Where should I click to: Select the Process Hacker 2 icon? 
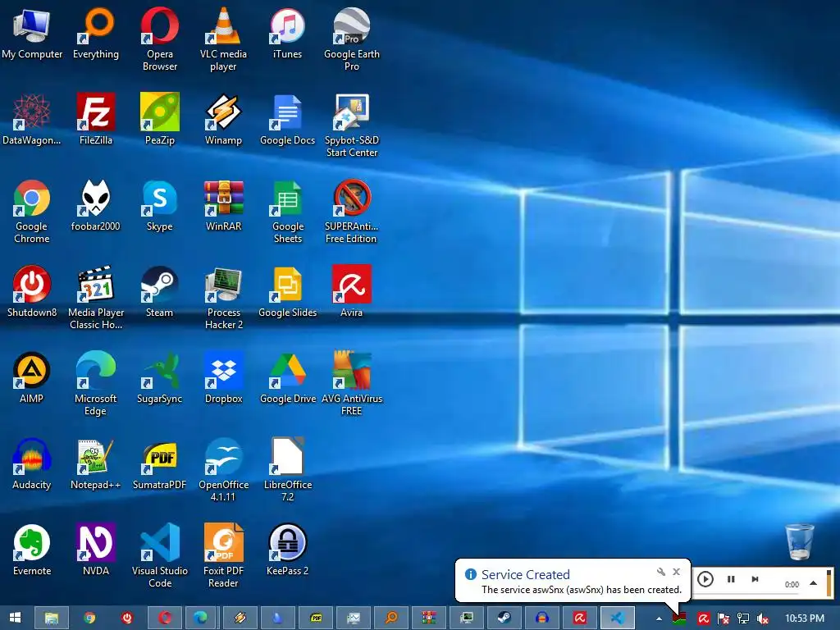[x=223, y=298]
